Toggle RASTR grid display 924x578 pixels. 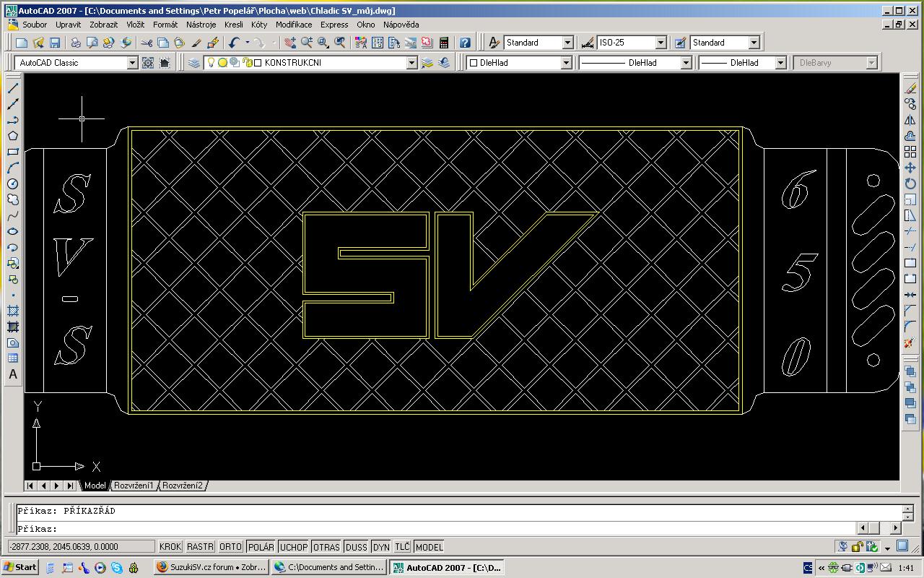[200, 547]
